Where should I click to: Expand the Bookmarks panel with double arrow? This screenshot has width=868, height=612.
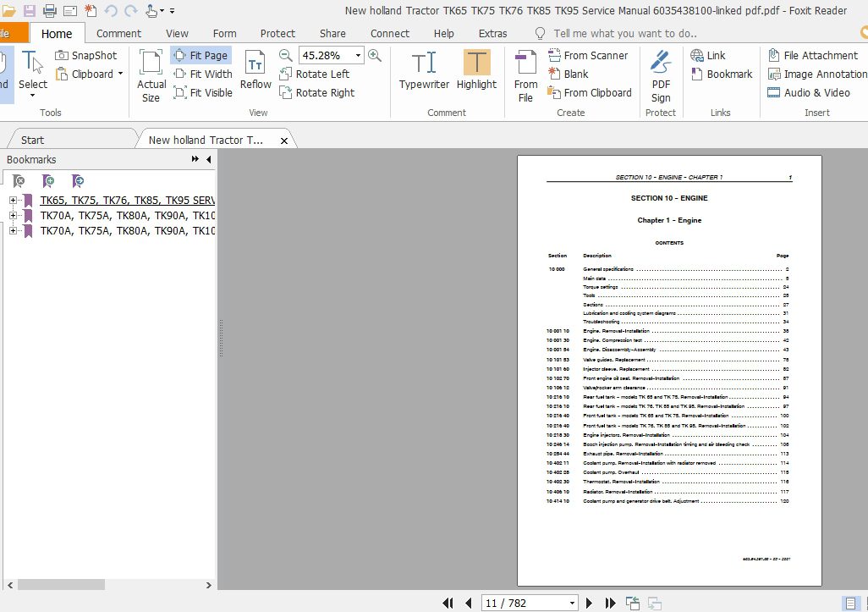point(195,159)
